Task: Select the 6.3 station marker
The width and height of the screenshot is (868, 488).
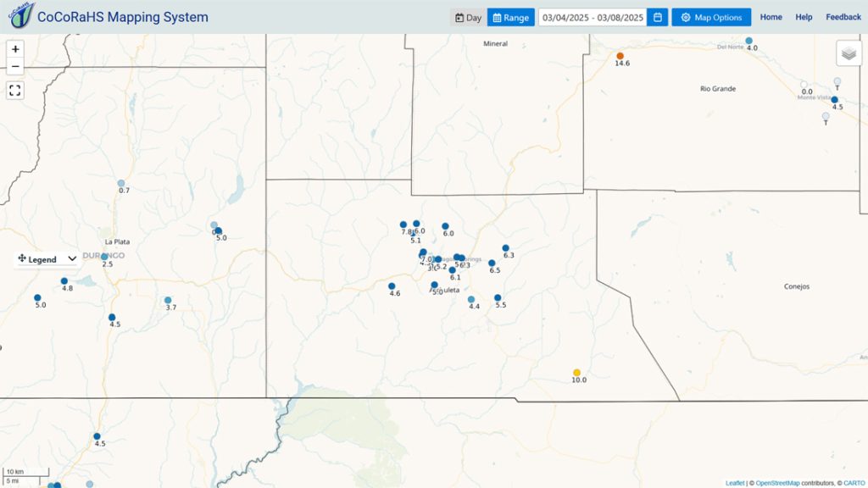Action: [x=505, y=248]
